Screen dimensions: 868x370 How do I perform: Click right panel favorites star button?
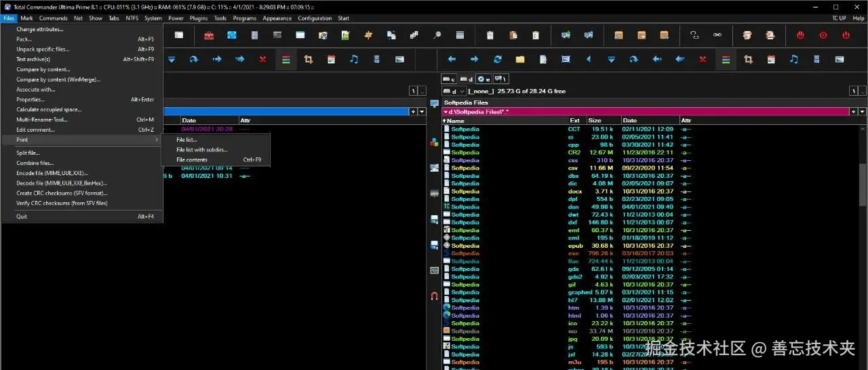tap(853, 111)
